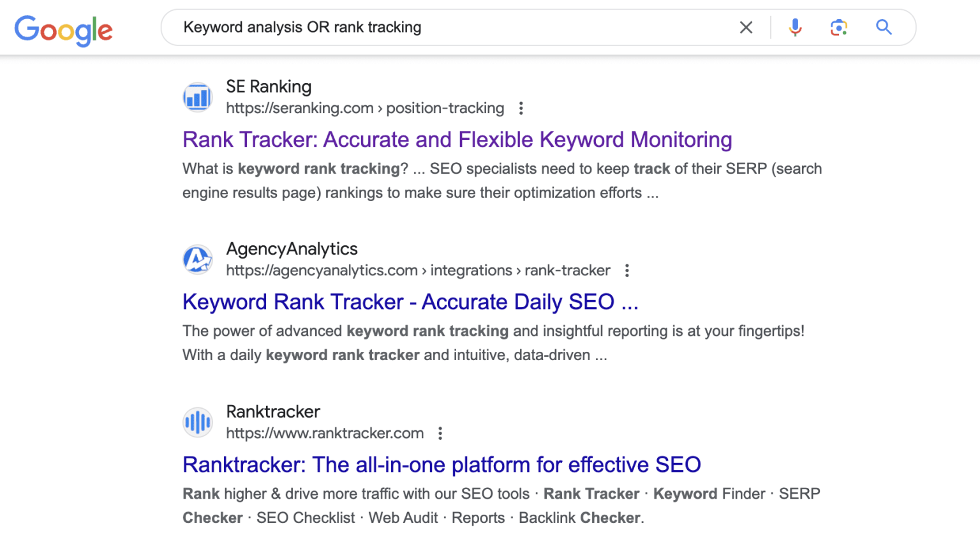
Task: Open the three-dot menu for SE Ranking result
Action: click(x=521, y=109)
